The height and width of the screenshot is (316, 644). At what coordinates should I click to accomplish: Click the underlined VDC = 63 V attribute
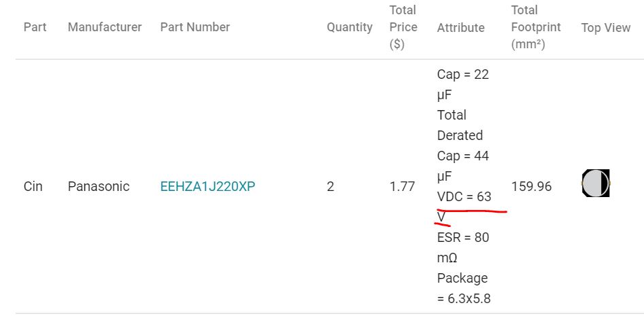[464, 197]
